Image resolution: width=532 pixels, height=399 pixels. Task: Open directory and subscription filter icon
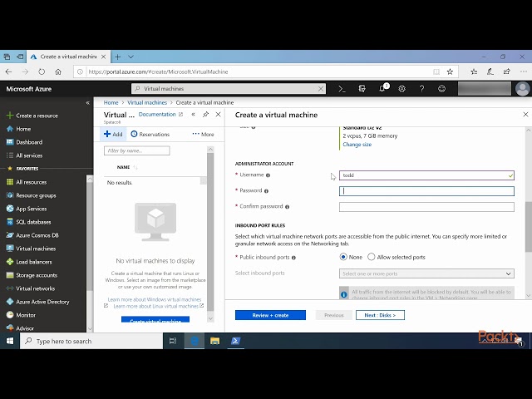(362, 89)
